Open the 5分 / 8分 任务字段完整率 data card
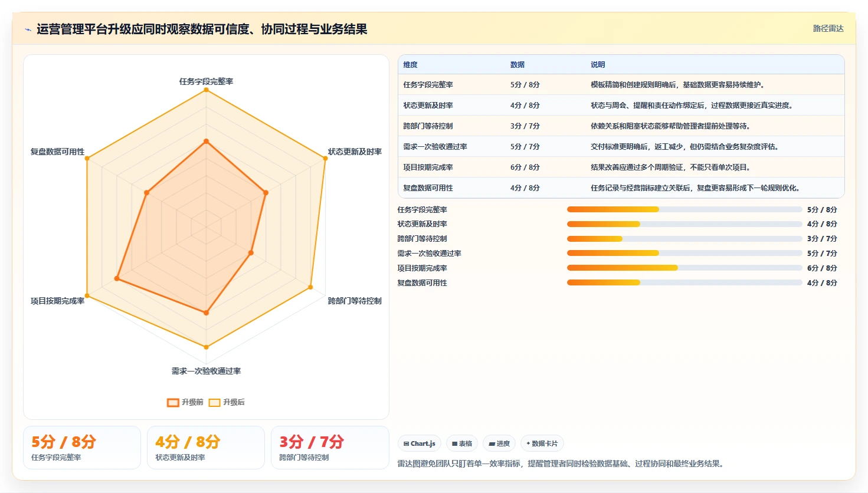Screen dimensions: 868x493 (82, 448)
